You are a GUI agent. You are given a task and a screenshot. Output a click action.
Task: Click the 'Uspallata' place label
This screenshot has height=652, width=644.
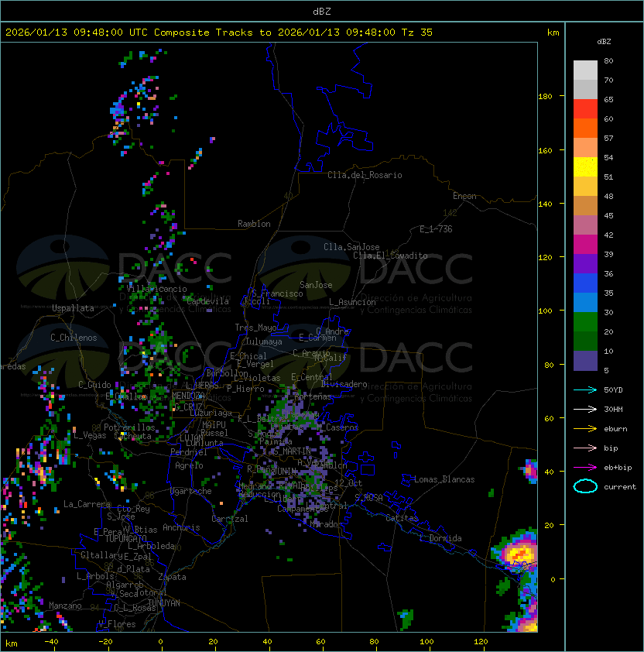pyautogui.click(x=73, y=308)
